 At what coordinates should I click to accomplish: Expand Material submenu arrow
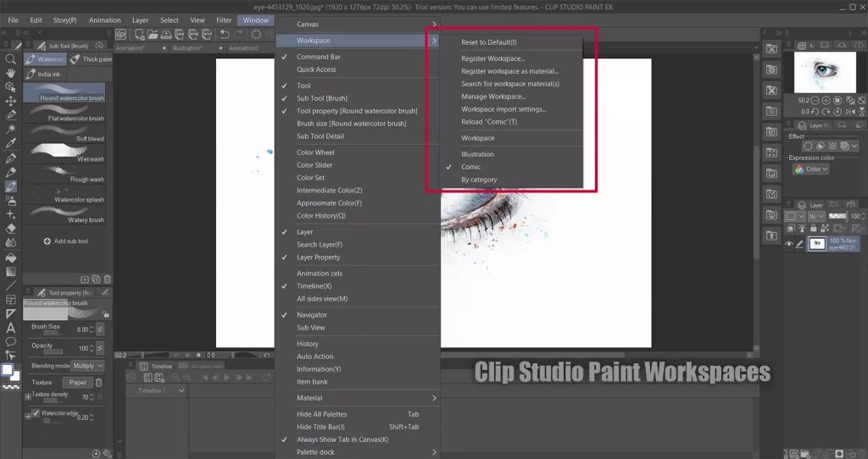(x=434, y=398)
